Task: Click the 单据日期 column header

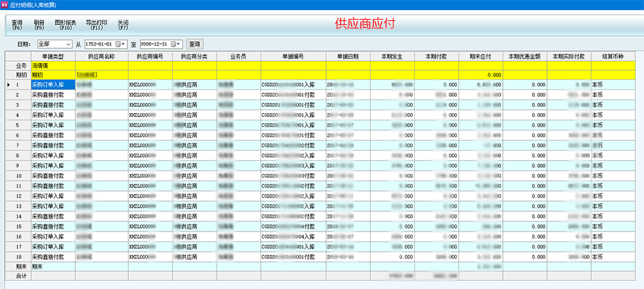Action: 348,57
